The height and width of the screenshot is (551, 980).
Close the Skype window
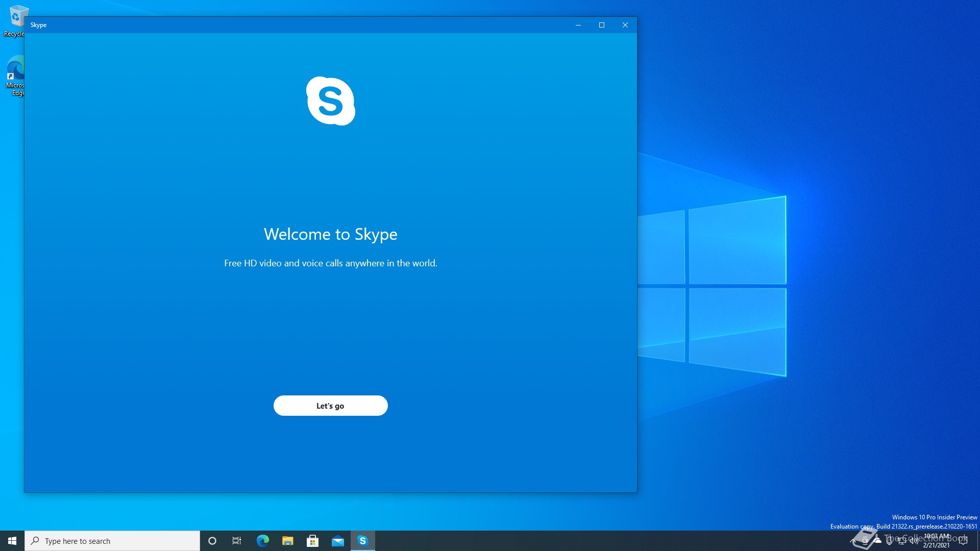click(625, 25)
